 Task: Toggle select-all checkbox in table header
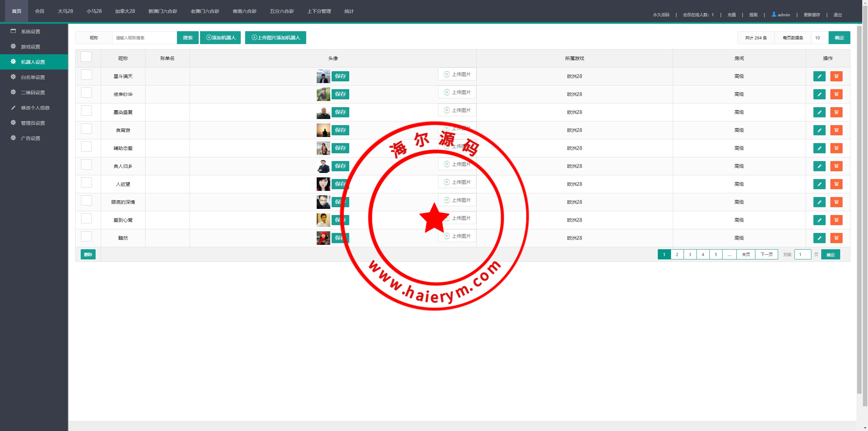86,57
